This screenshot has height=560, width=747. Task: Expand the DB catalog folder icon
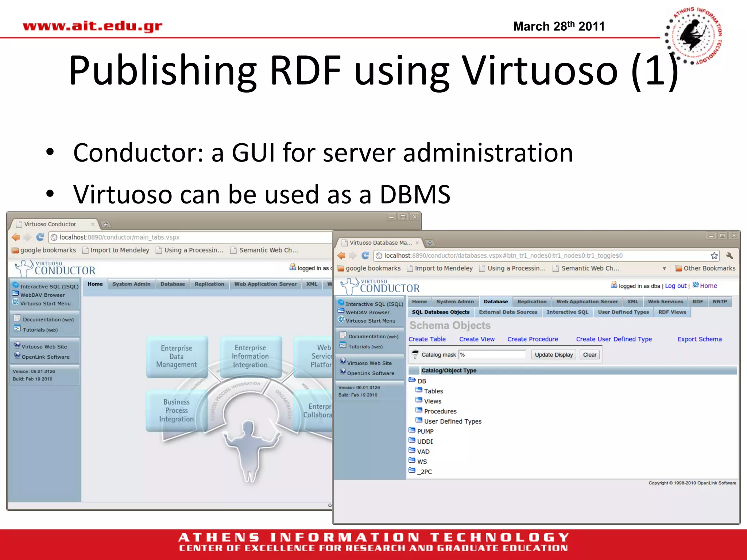412,380
